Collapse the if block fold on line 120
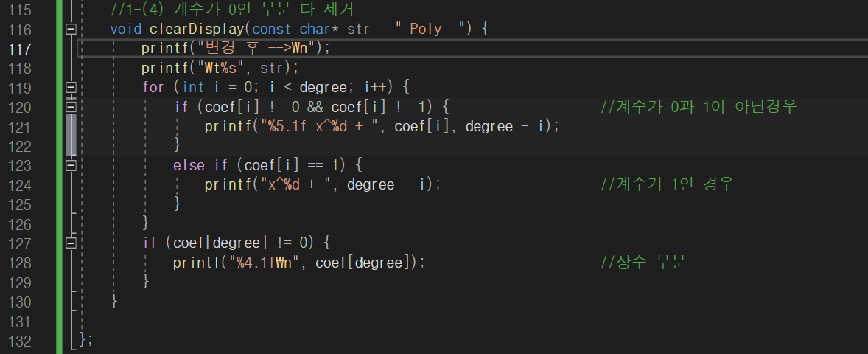 point(70,107)
